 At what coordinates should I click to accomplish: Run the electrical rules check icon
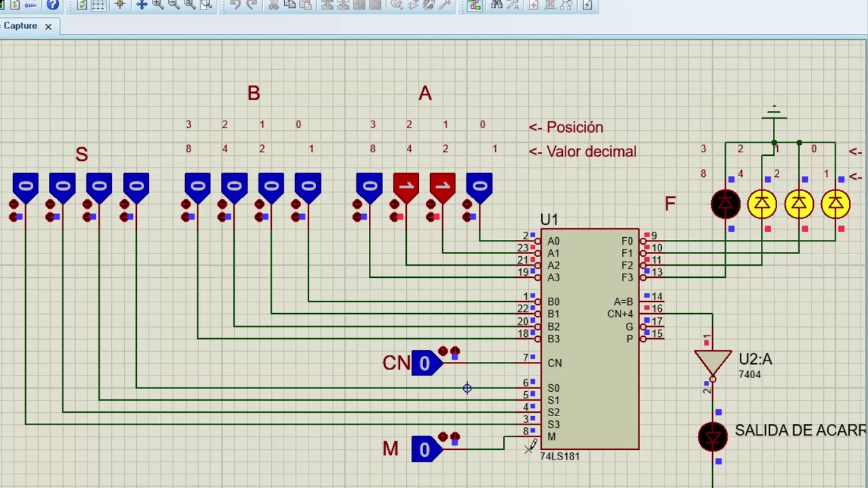[587, 5]
